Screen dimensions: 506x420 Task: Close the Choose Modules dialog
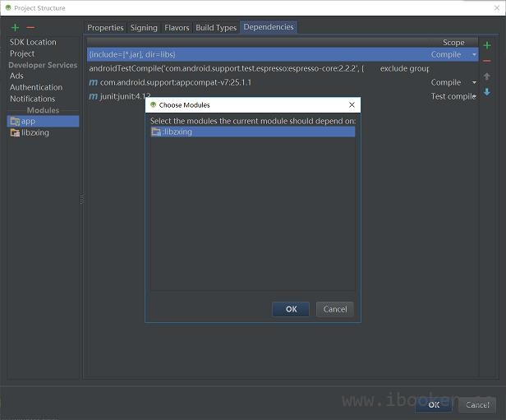(x=352, y=105)
